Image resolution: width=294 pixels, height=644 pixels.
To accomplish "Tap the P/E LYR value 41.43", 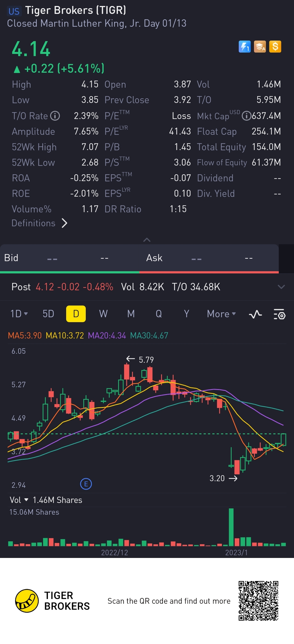I will pos(180,132).
